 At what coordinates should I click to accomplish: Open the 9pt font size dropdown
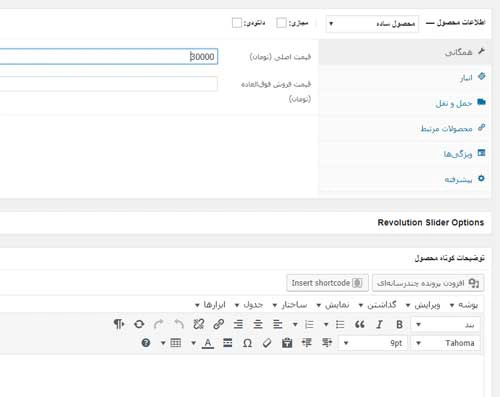click(x=373, y=343)
